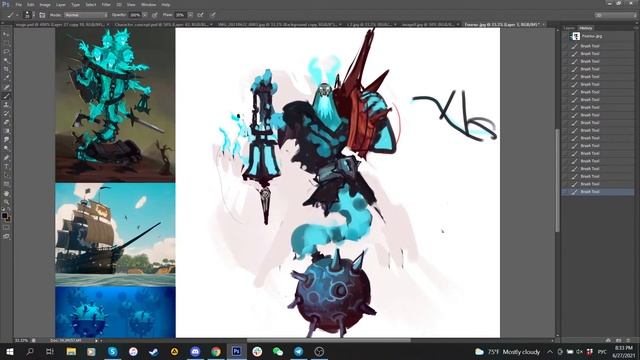Toggle pressure control for brush size

pos(213,15)
